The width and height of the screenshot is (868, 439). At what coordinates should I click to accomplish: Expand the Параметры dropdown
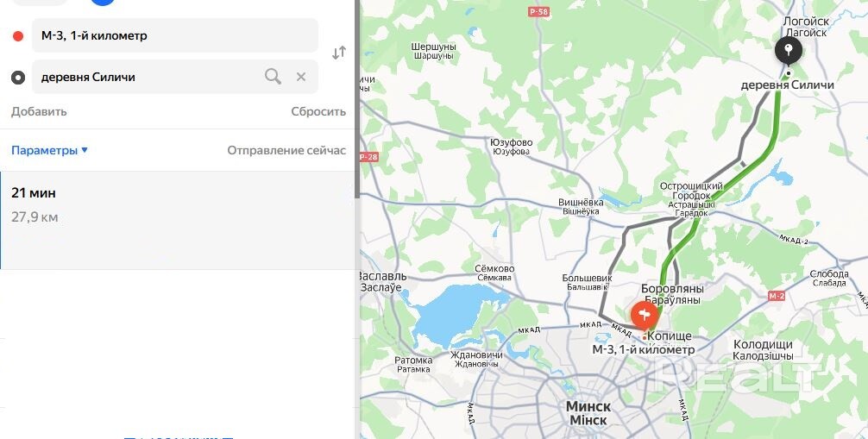[49, 150]
